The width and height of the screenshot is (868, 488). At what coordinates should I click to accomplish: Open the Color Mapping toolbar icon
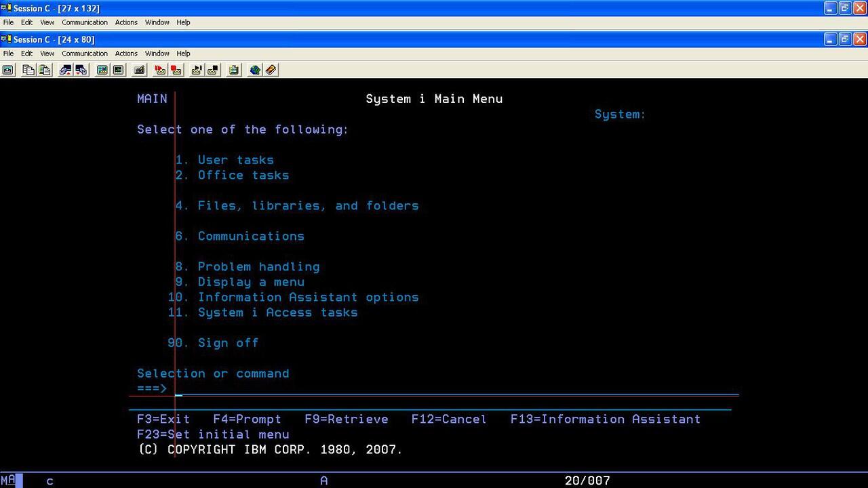click(x=118, y=70)
